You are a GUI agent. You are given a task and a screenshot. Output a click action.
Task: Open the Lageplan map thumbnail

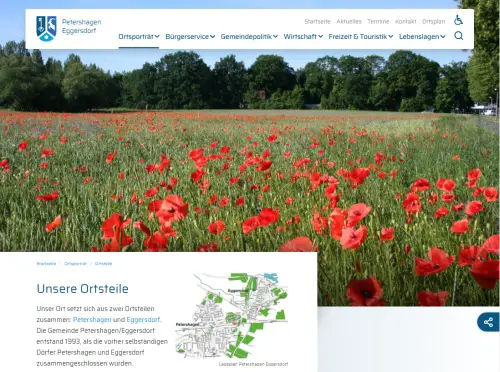coord(231,316)
